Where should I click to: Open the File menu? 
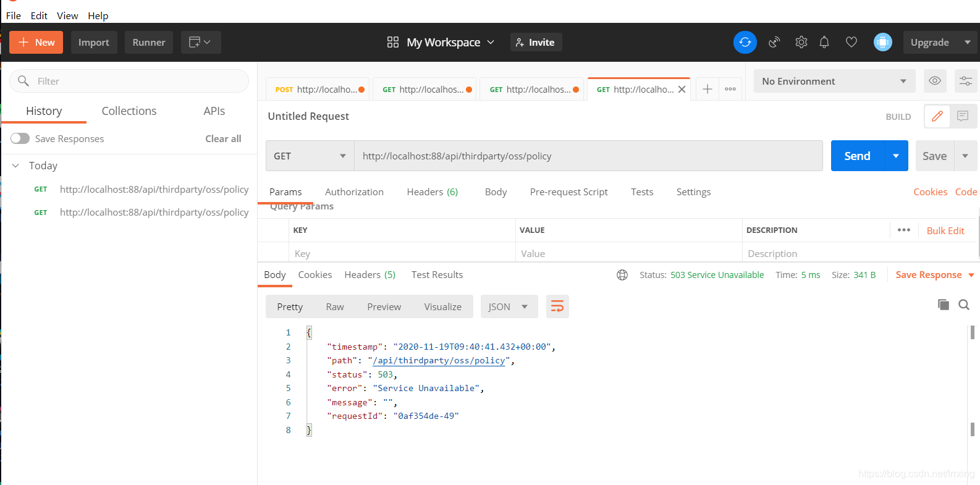coord(14,15)
